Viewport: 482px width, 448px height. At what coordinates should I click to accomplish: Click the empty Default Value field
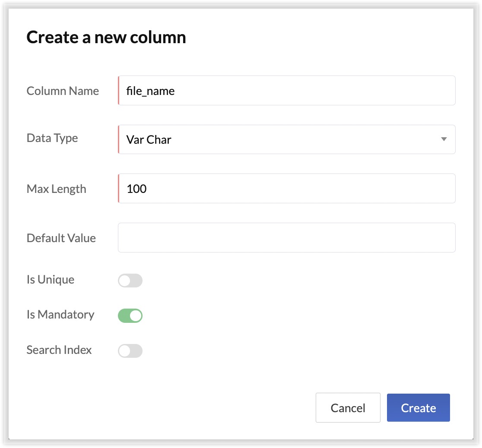[x=286, y=238]
